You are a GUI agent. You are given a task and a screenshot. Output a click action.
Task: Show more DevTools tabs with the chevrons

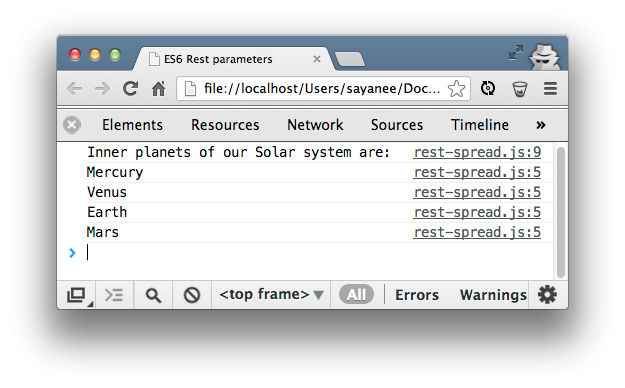coord(540,125)
